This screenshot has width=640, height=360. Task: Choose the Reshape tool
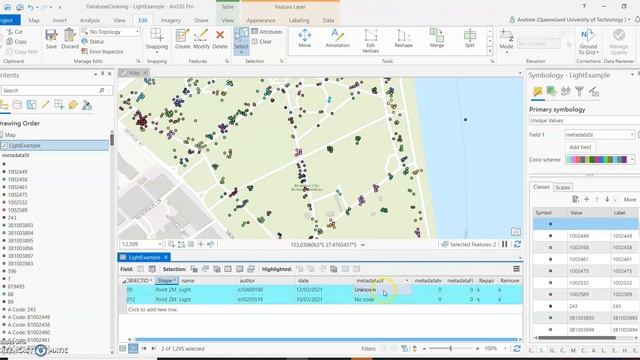[x=403, y=38]
